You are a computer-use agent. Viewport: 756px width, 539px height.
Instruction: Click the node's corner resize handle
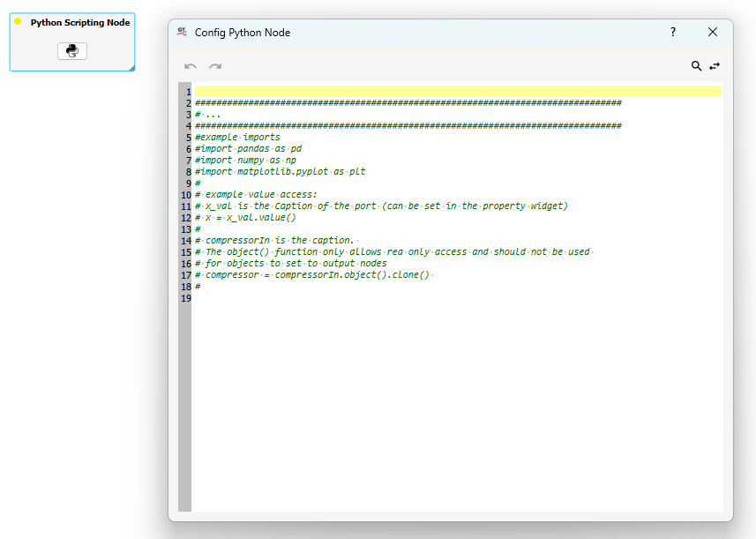[x=131, y=68]
